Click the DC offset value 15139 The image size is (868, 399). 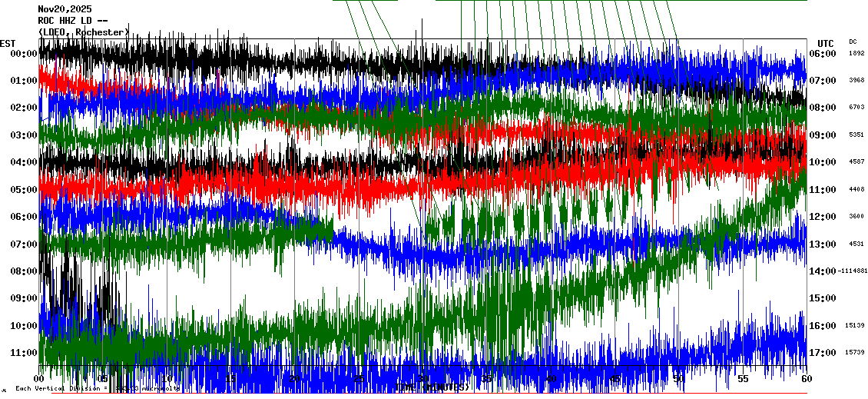855,326
